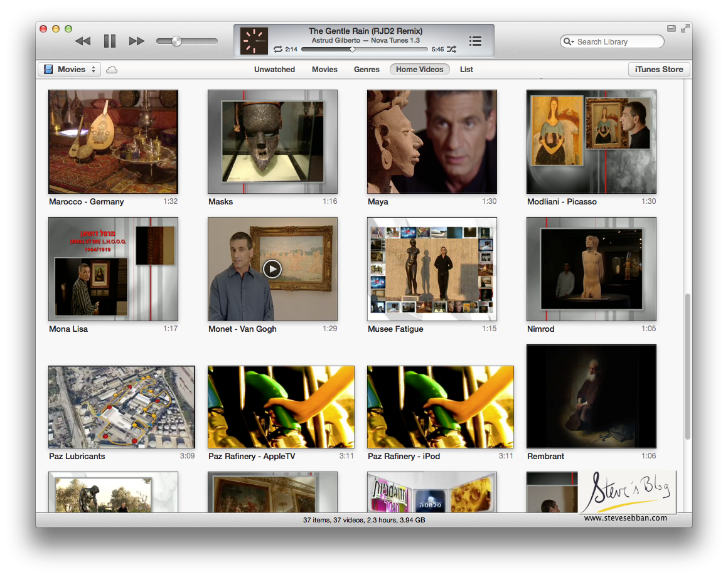Viewport: 728px width, 577px height.
Task: Select the Masks video thumbnail
Action: (x=272, y=142)
